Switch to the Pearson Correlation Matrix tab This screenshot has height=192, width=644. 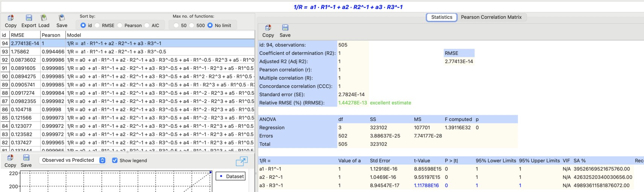pos(491,17)
